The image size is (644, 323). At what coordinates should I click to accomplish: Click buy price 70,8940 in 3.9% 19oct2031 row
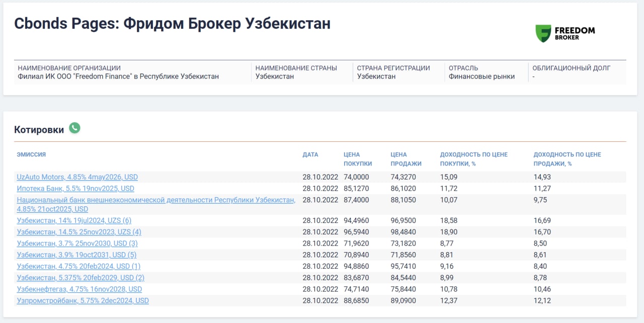(x=356, y=255)
